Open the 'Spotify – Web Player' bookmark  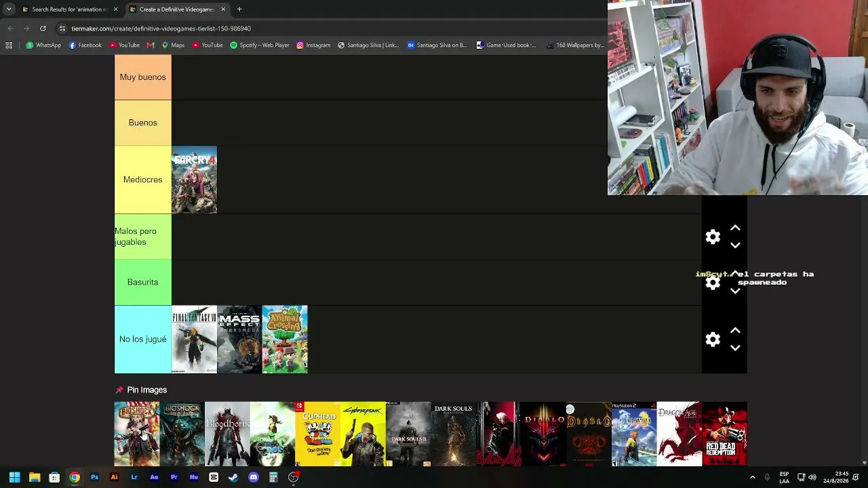click(260, 45)
